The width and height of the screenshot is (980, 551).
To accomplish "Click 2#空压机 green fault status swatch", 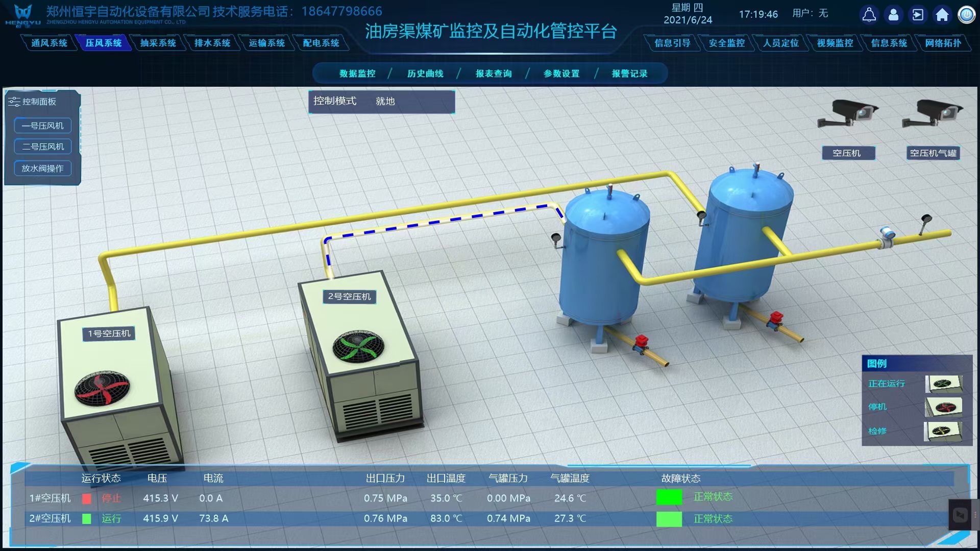I will [x=669, y=519].
